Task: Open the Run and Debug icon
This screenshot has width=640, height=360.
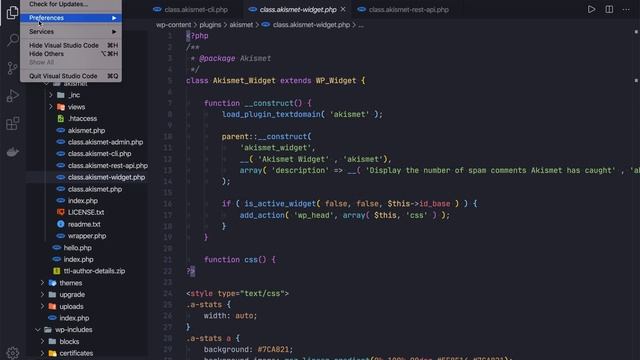Action: click(x=13, y=96)
